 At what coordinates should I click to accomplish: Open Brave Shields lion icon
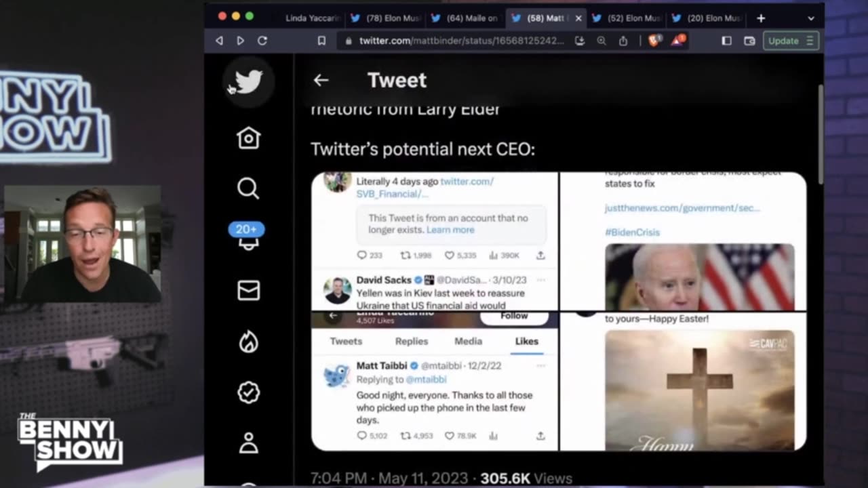[x=654, y=41]
